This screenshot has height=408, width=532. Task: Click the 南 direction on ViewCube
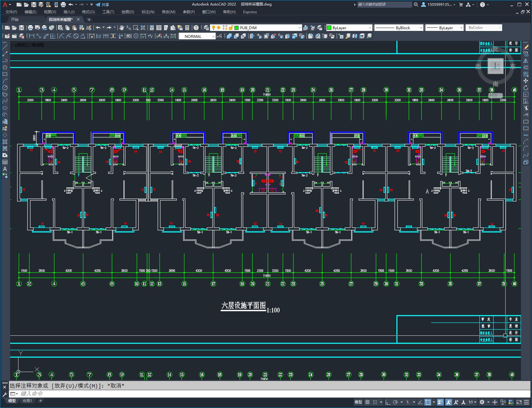(x=495, y=84)
